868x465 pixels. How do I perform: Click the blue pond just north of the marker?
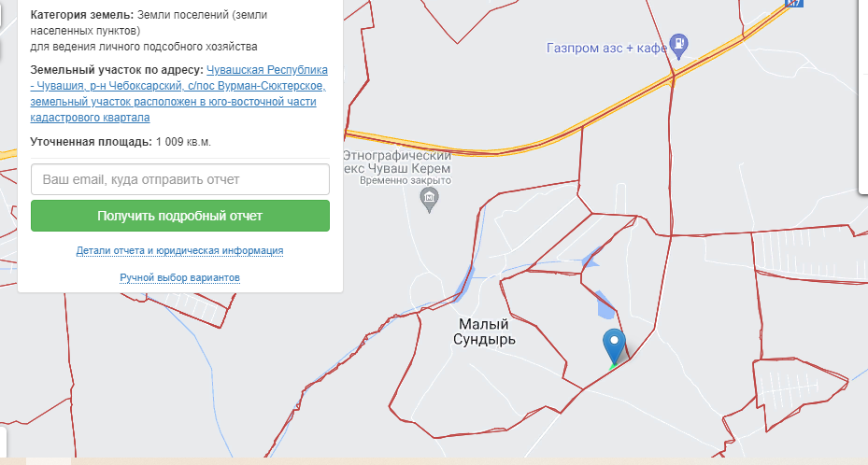pyautogui.click(x=605, y=305)
